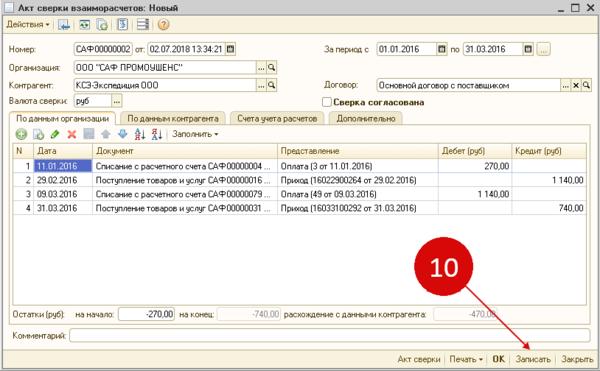Click the Номер field САФ00000002
This screenshot has height=371, width=600.
point(103,49)
